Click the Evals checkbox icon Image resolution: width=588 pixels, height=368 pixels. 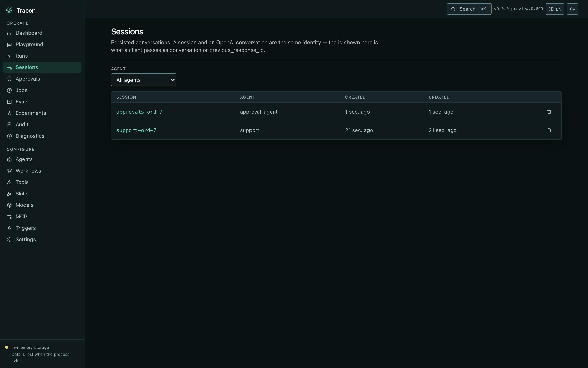click(x=9, y=102)
